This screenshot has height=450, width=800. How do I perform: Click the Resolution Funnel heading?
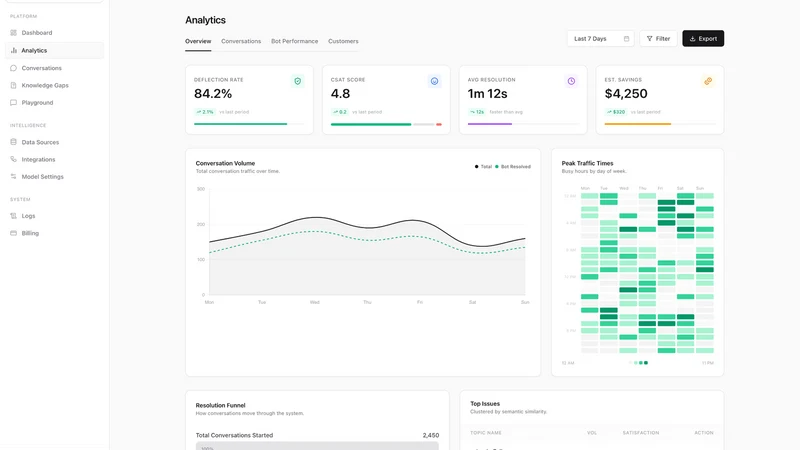(x=220, y=405)
